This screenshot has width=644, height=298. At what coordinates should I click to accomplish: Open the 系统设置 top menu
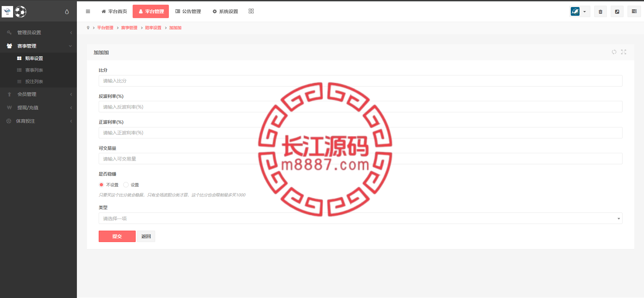tap(225, 11)
